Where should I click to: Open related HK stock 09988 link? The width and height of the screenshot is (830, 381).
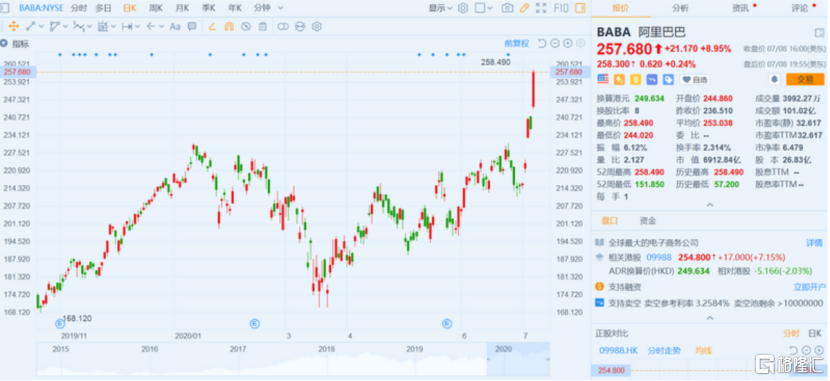(659, 257)
